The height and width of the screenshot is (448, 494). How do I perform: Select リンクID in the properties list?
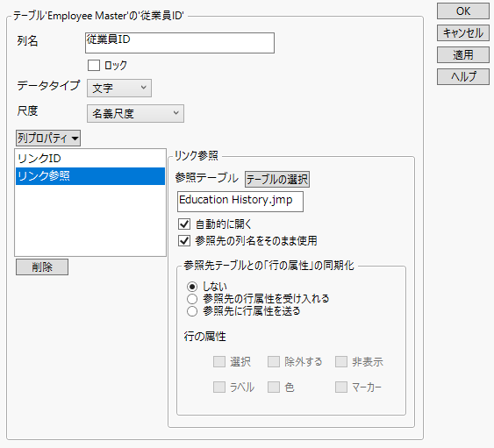(90, 159)
